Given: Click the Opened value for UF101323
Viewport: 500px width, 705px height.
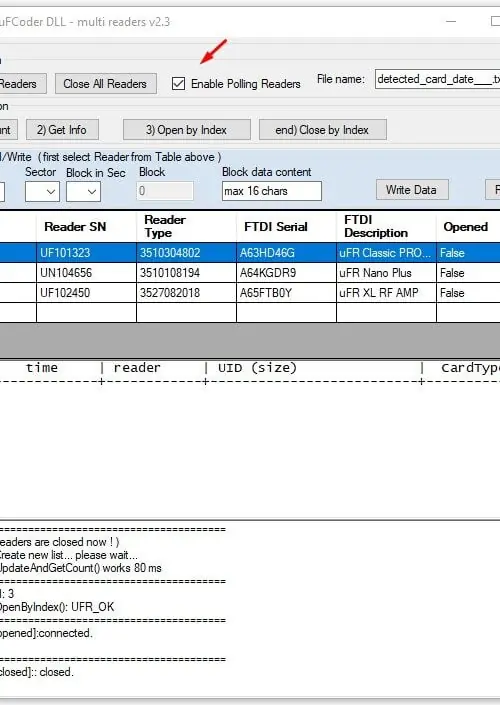Looking at the screenshot, I should point(468,253).
